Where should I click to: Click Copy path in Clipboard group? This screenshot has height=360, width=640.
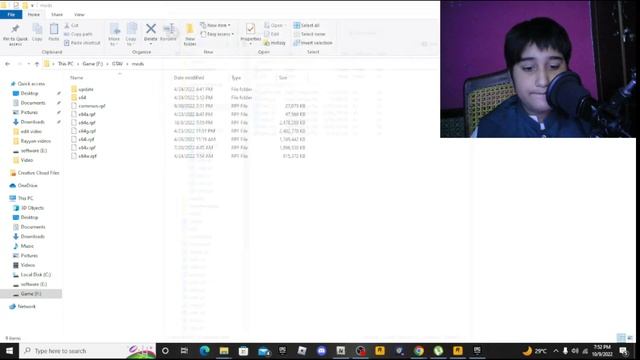point(78,34)
